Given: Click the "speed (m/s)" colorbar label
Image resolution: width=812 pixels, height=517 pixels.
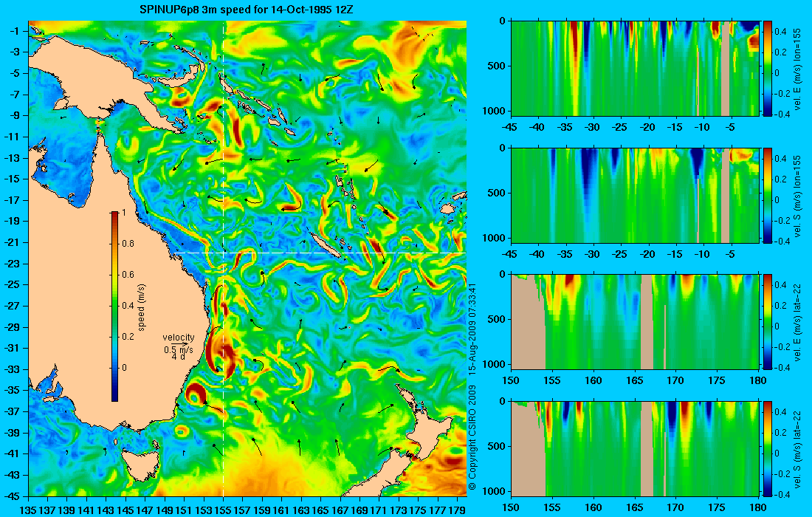Looking at the screenshot, I should 142,307.
